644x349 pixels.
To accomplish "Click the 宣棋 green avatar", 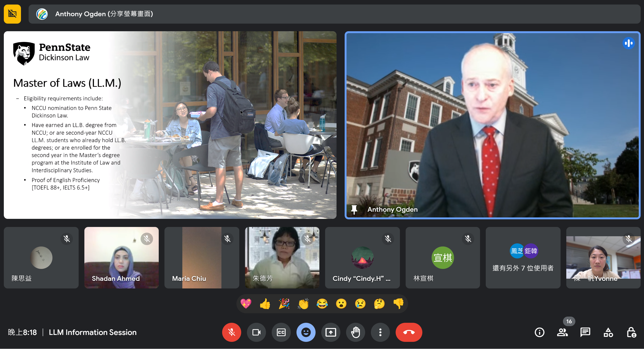I will (x=443, y=258).
